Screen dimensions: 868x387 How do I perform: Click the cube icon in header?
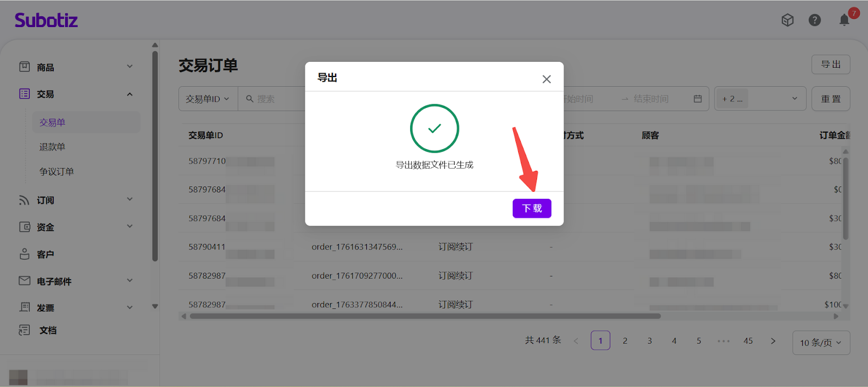coord(787,20)
